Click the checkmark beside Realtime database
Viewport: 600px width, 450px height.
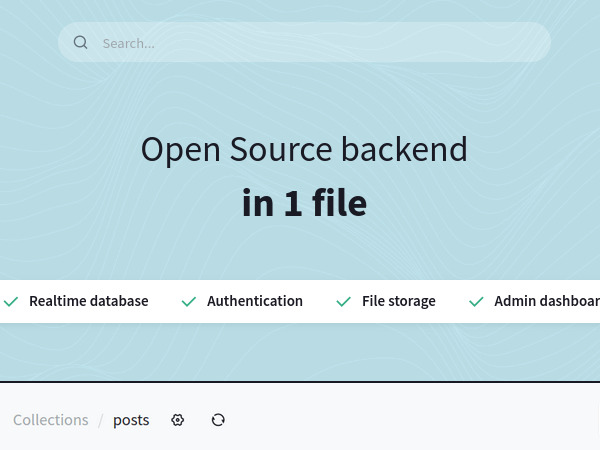(11, 301)
